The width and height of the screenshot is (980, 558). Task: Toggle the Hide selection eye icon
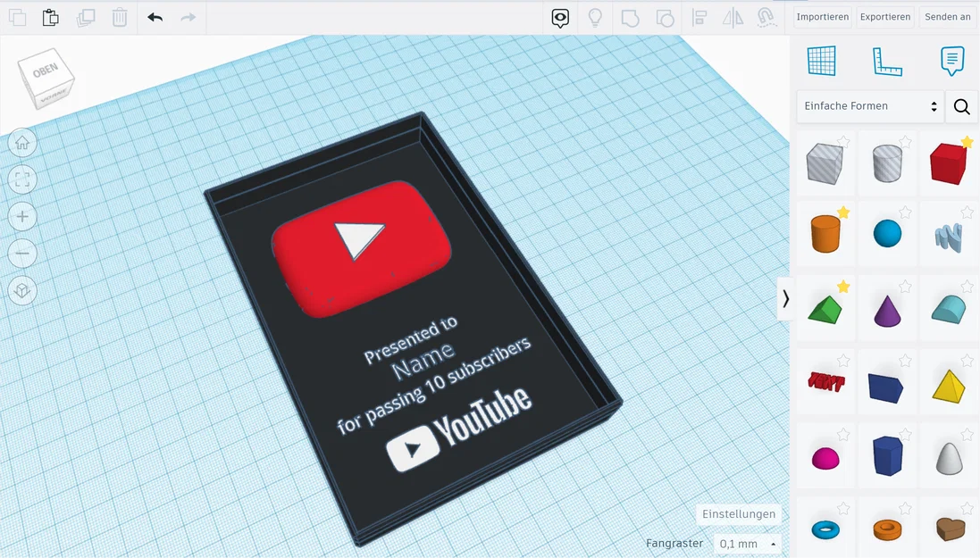click(559, 17)
